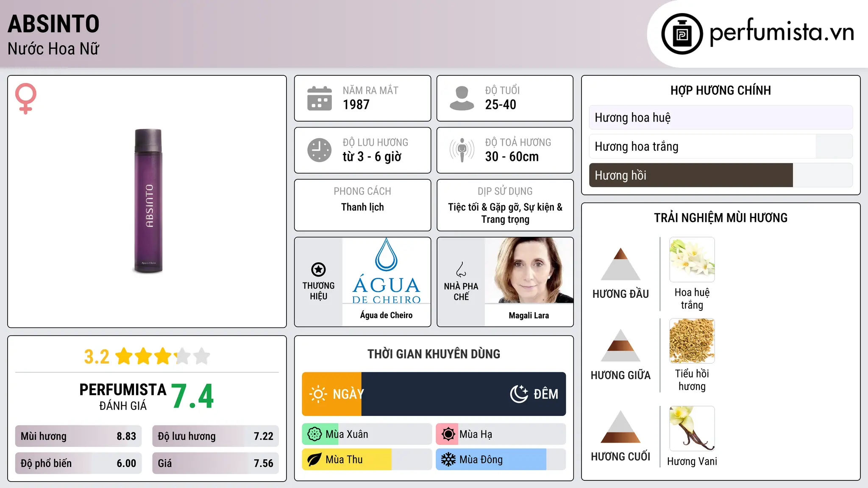Screen dimensions: 868x488
Task: Open the Tiểu hồi hương seeds image
Action: [x=692, y=341]
